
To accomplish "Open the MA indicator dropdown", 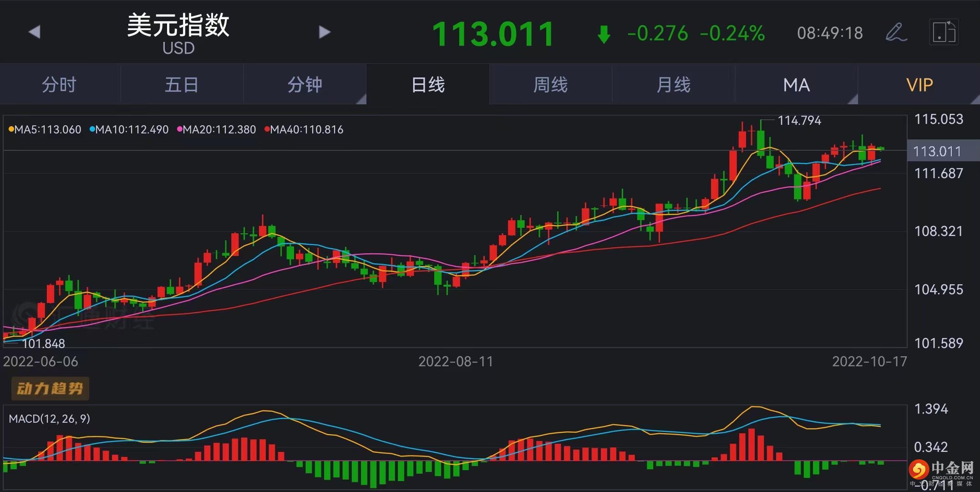I will [x=797, y=85].
